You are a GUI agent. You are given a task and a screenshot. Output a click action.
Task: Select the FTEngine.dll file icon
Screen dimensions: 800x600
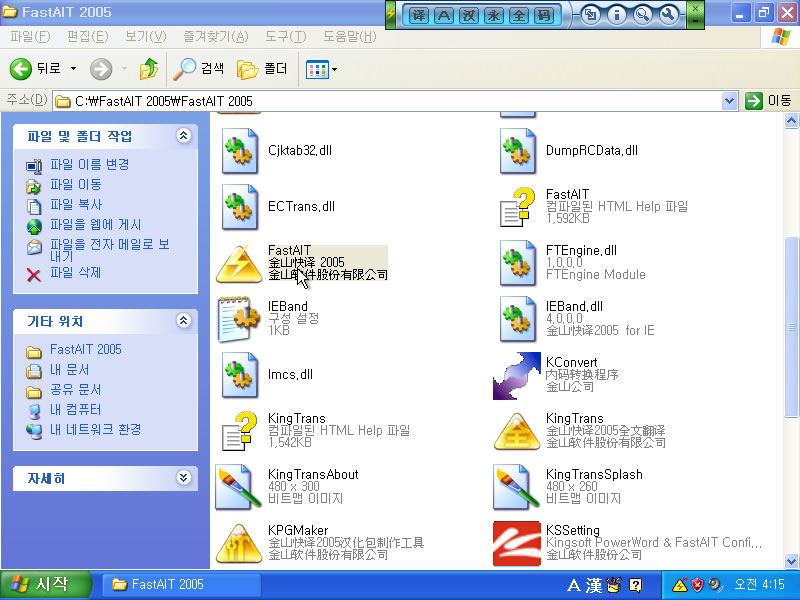[x=518, y=263]
